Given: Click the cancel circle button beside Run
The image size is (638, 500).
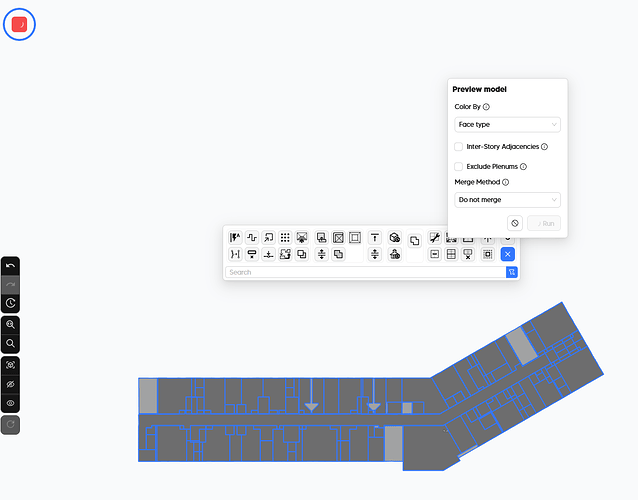Looking at the screenshot, I should (515, 223).
